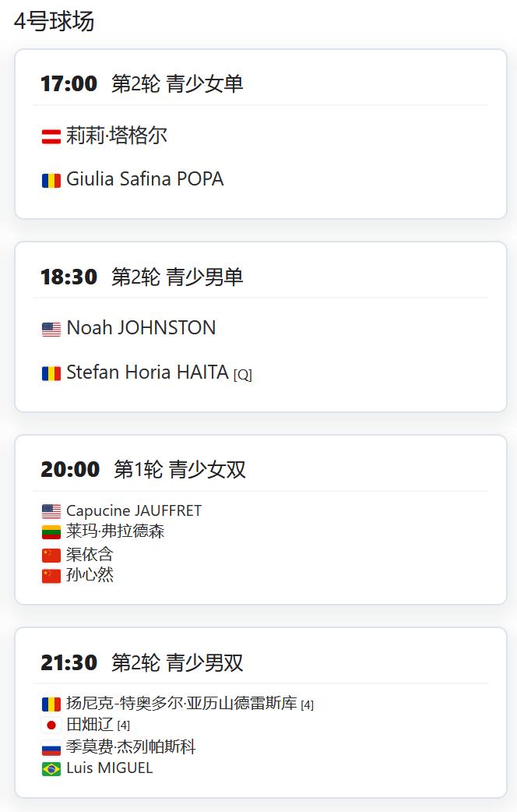Open the 18:30 第2轮 青少男单 match header
The height and width of the screenshot is (812, 517).
pyautogui.click(x=142, y=277)
